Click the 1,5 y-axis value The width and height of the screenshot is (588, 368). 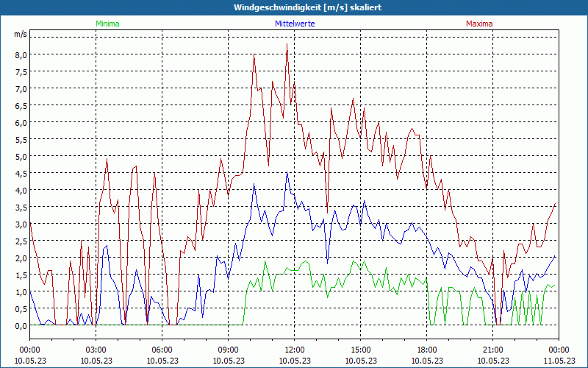click(21, 275)
